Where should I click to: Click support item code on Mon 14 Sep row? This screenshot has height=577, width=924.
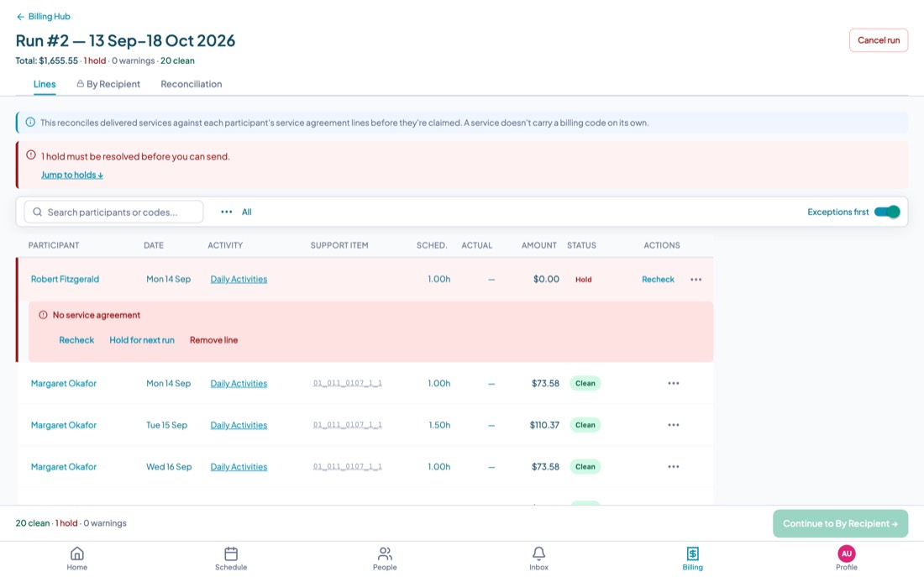click(348, 383)
